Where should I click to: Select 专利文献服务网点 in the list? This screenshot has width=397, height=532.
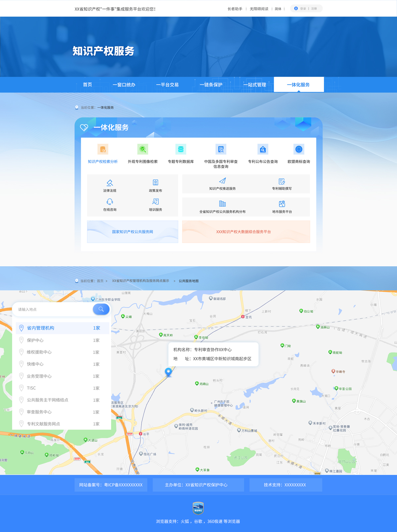pyautogui.click(x=63, y=424)
